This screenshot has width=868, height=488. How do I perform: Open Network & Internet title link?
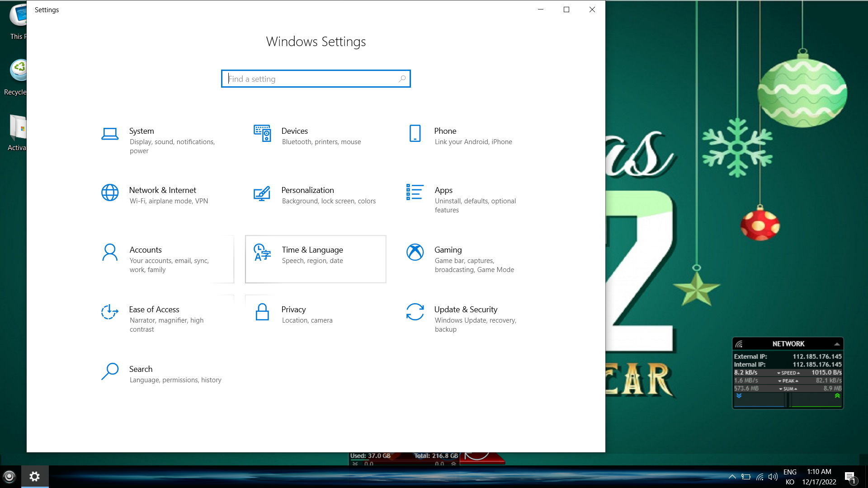coord(162,190)
